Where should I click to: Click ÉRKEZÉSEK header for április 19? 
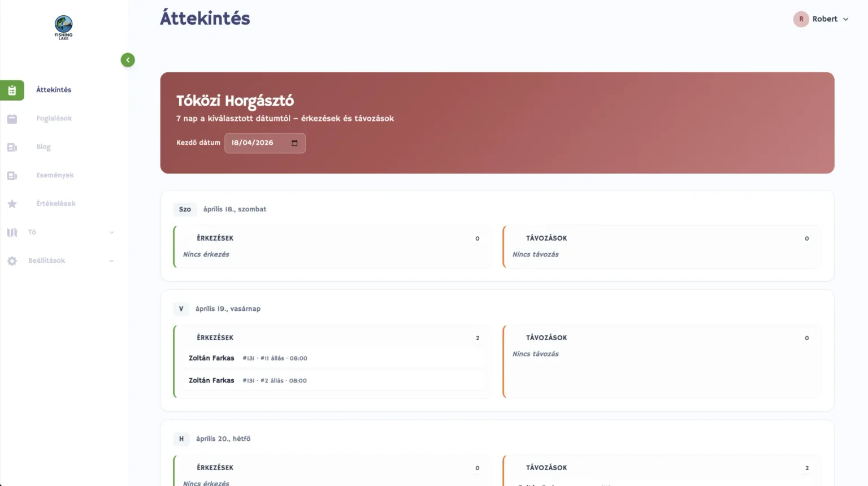215,338
